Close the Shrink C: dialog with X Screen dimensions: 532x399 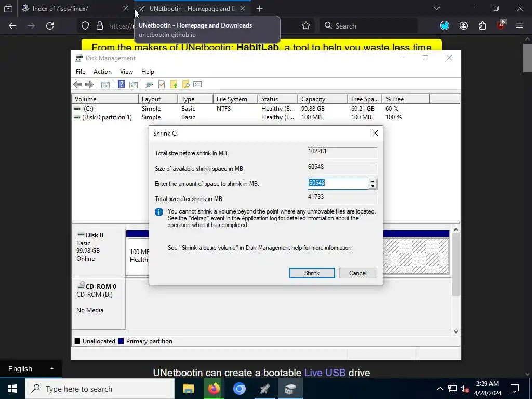pos(375,133)
